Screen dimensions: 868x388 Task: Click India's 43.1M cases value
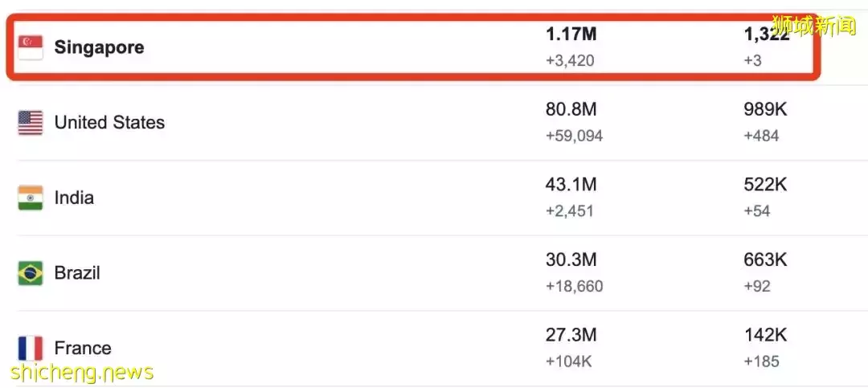(571, 185)
